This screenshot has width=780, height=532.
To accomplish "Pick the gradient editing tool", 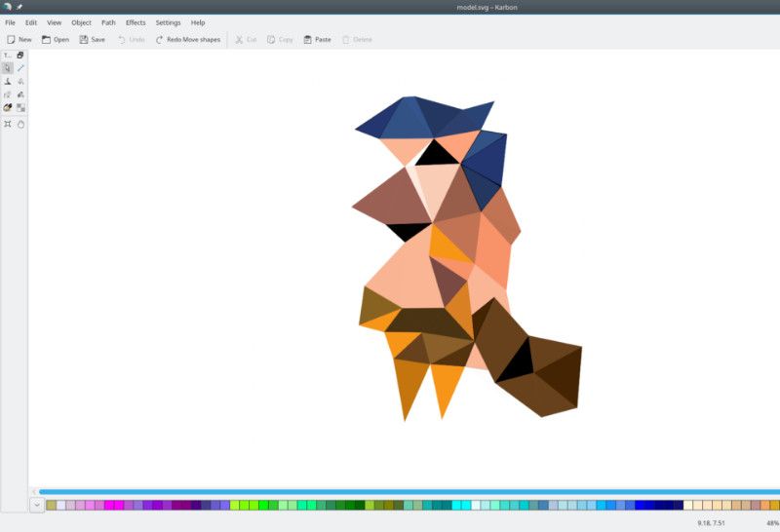I will [8, 107].
